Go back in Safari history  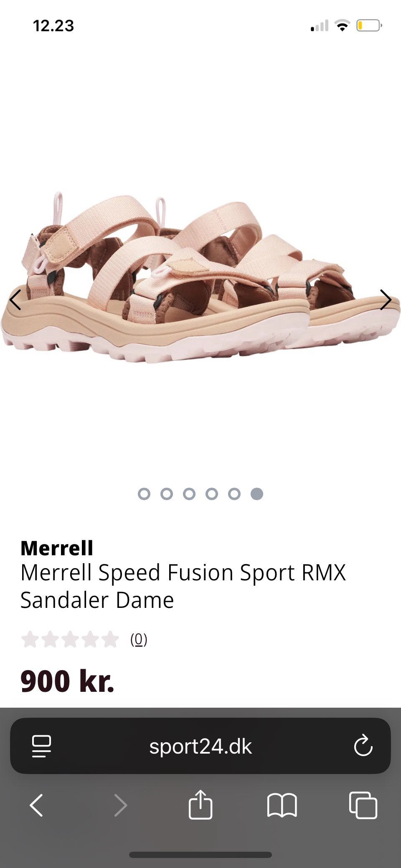click(x=37, y=805)
